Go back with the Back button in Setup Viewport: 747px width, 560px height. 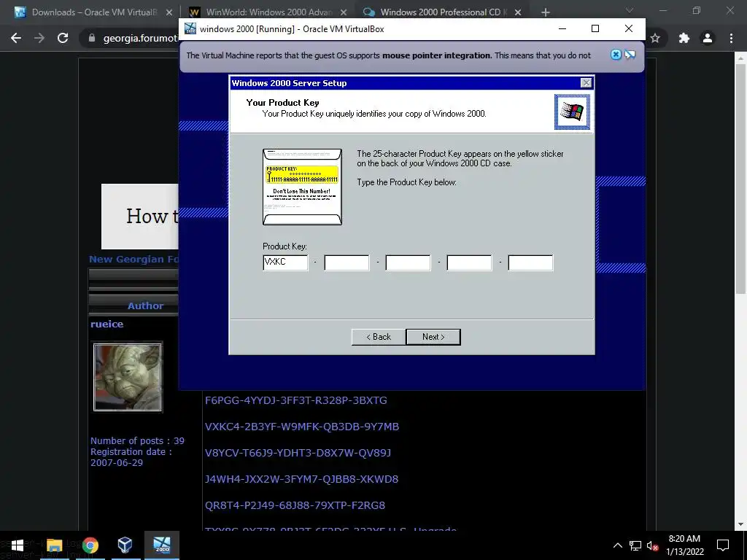click(x=379, y=337)
